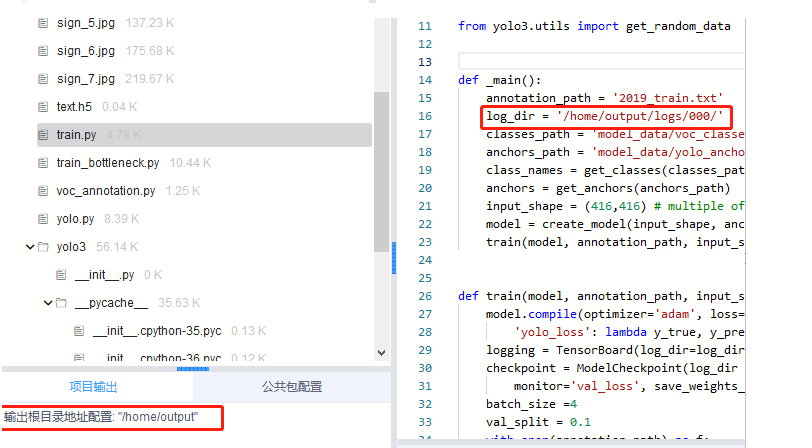Screen dimensions: 812x448
Task: Click the file icon beside train_bottleneck.py
Action: [x=43, y=163]
